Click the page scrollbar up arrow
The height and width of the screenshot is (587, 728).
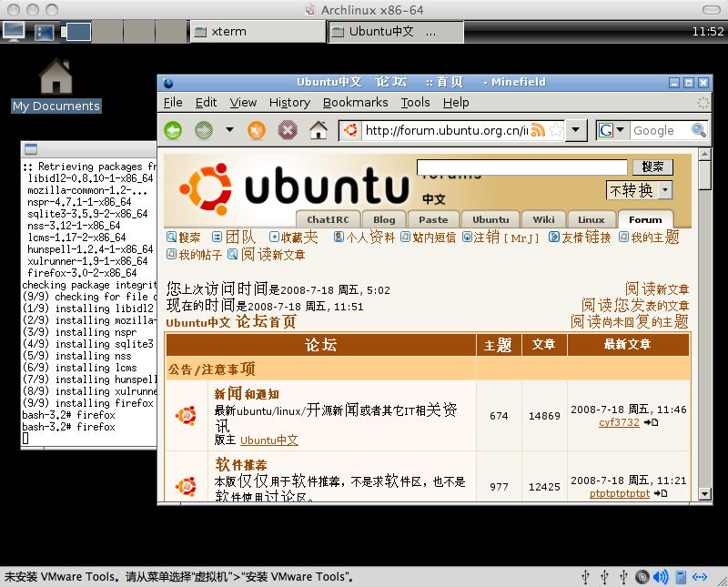tap(704, 154)
